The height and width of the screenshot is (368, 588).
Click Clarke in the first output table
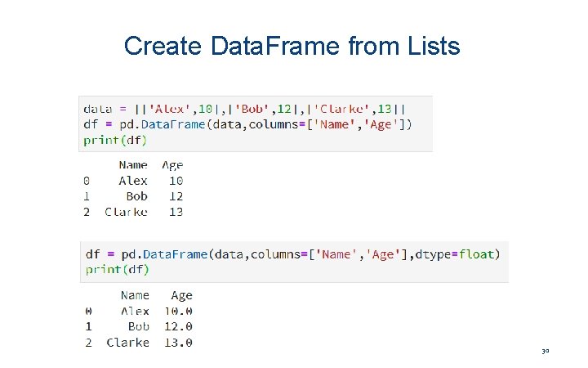[127, 212]
